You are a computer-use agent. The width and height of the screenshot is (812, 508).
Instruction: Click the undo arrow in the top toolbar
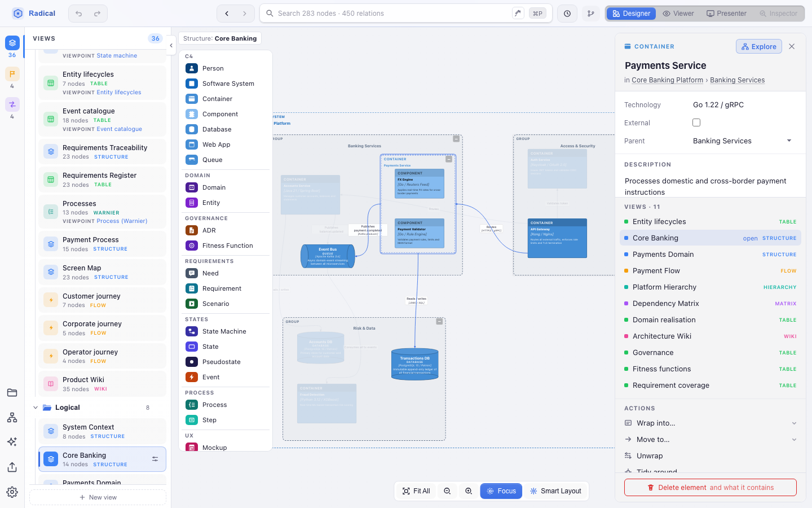click(79, 14)
